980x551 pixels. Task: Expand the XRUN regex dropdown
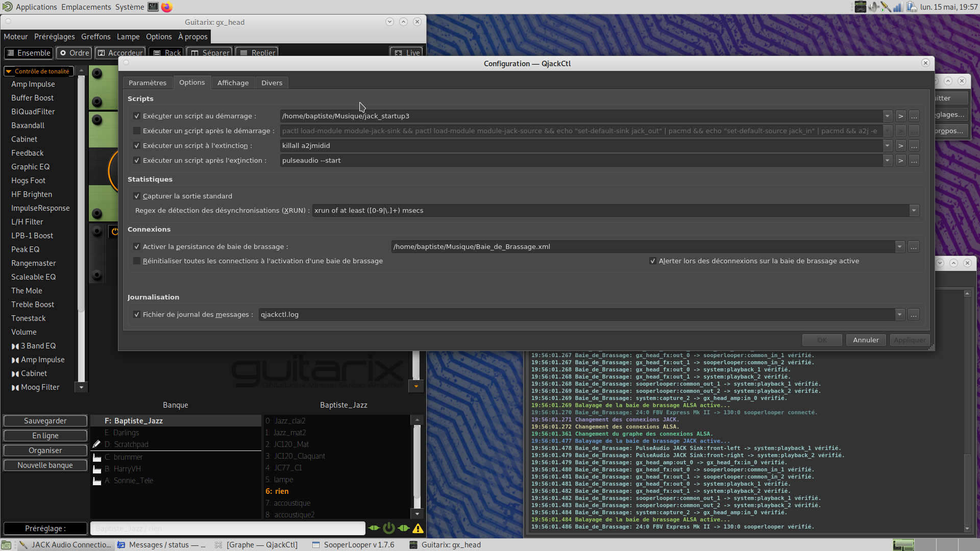(x=914, y=211)
